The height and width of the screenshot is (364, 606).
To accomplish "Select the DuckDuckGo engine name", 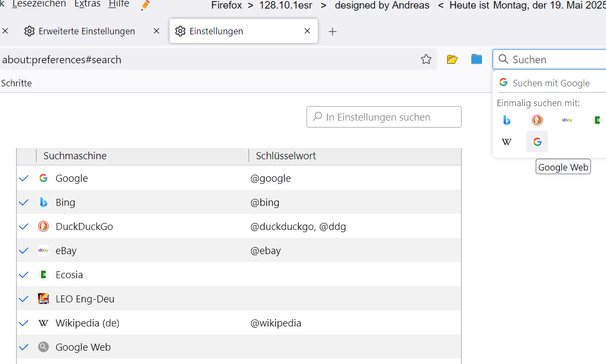I will tap(84, 226).
